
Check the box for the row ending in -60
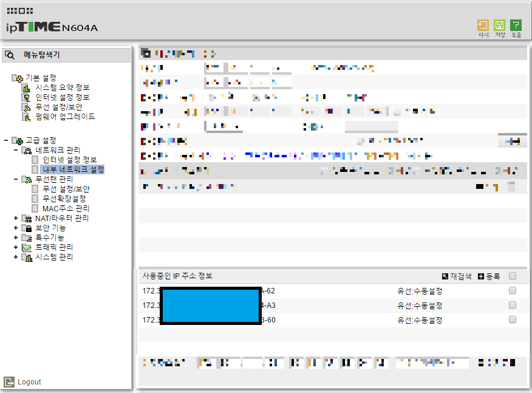tap(513, 320)
